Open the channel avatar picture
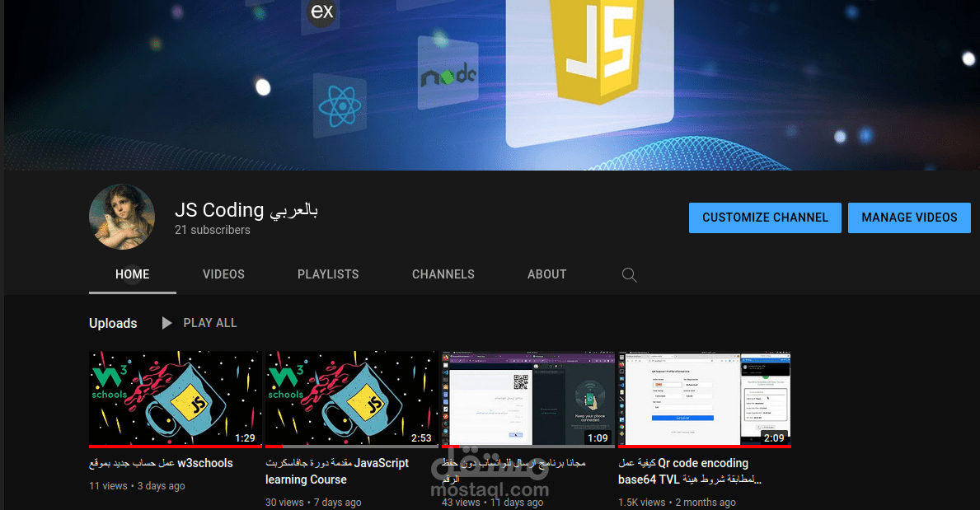980x510 pixels. point(122,217)
